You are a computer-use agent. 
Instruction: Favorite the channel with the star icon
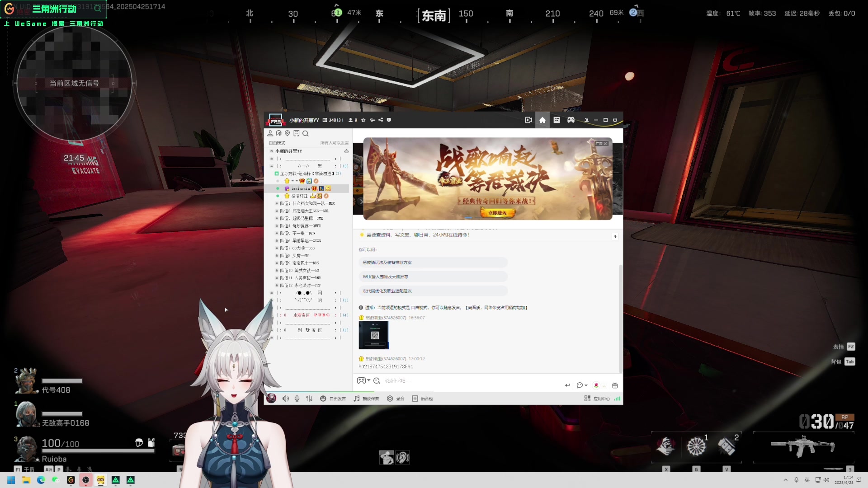[x=363, y=120]
